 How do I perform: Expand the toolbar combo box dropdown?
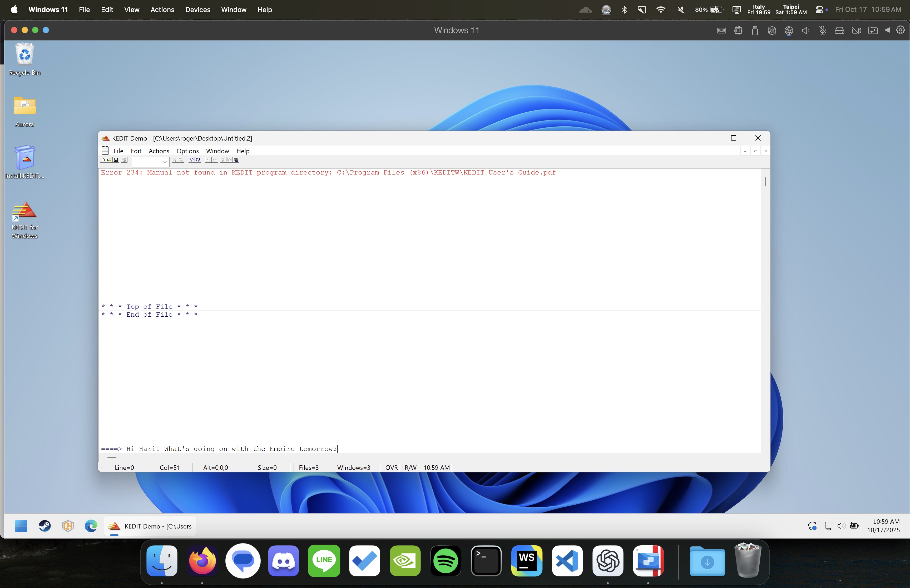tap(165, 162)
